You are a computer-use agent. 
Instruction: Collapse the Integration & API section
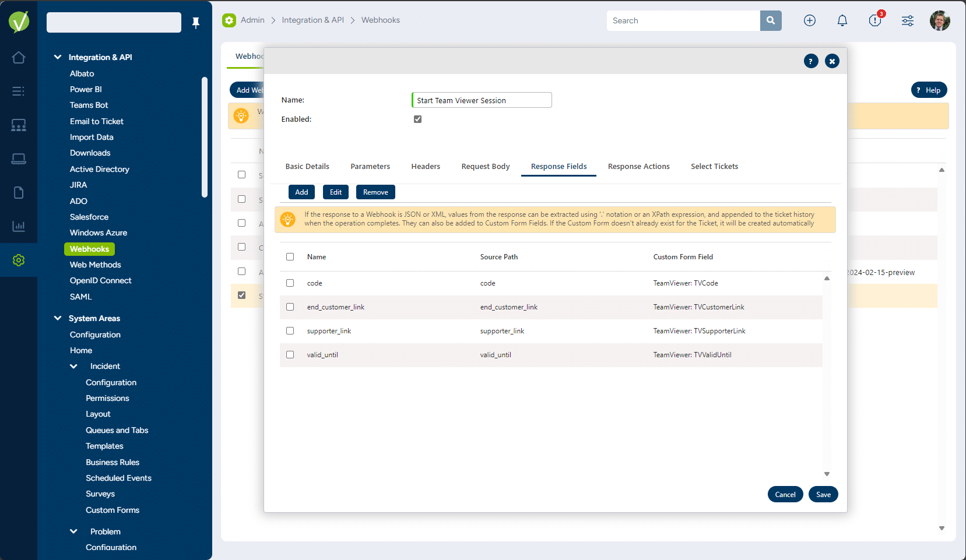(x=58, y=57)
